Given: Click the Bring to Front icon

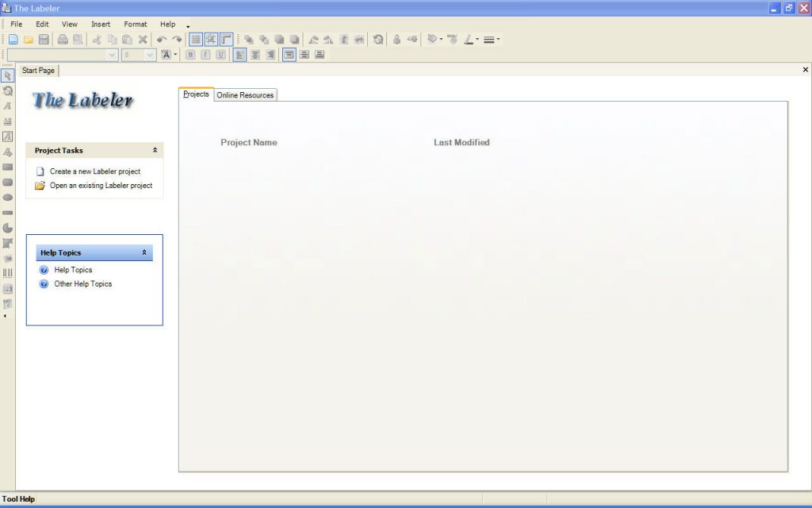Looking at the screenshot, I should [278, 40].
